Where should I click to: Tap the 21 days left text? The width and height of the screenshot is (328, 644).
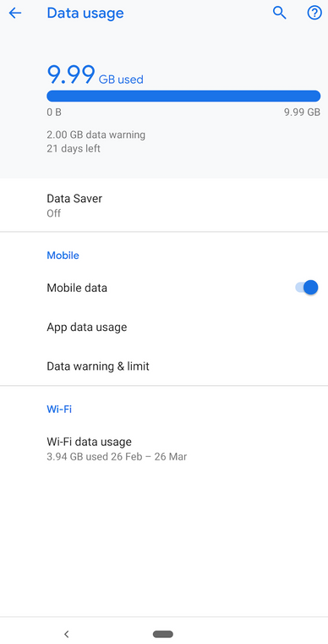click(x=74, y=148)
